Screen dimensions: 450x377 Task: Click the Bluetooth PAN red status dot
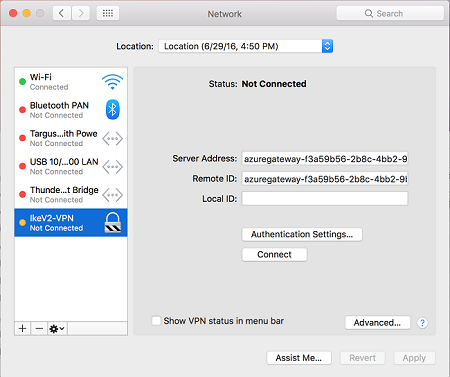[22, 110]
